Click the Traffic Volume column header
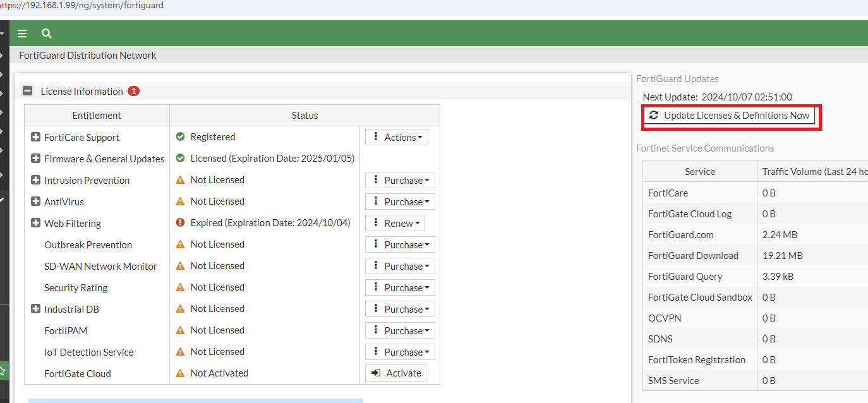The width and height of the screenshot is (868, 403). (812, 171)
